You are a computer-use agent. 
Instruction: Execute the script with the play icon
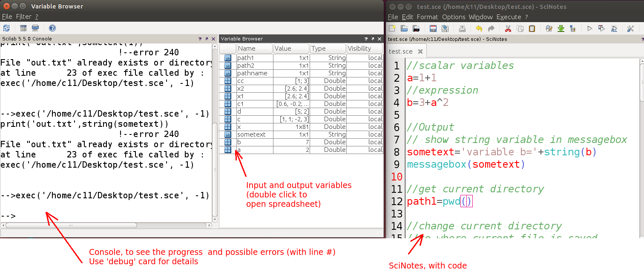click(589, 29)
